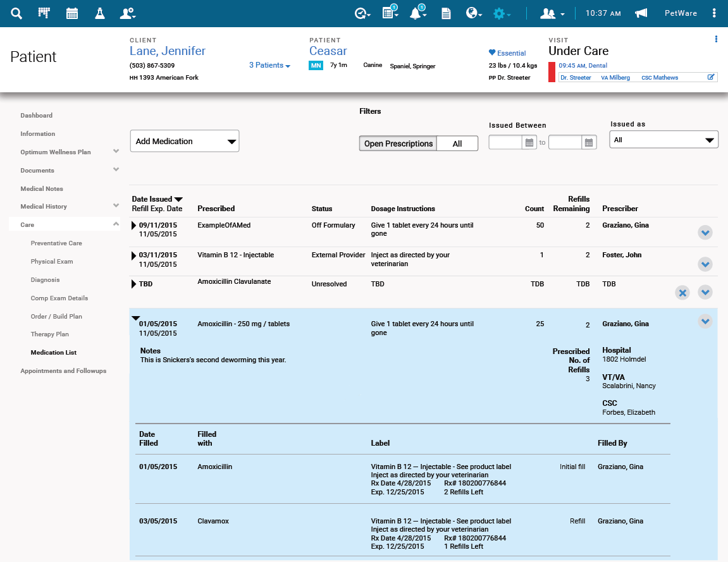The height and width of the screenshot is (562, 728).
Task: Click the megaphone announcements icon
Action: [641, 13]
